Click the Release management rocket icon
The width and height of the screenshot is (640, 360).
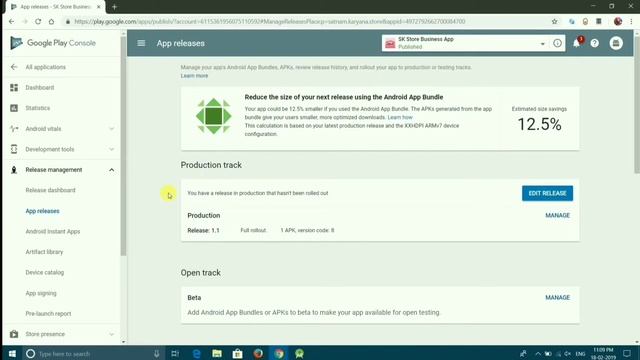14,170
